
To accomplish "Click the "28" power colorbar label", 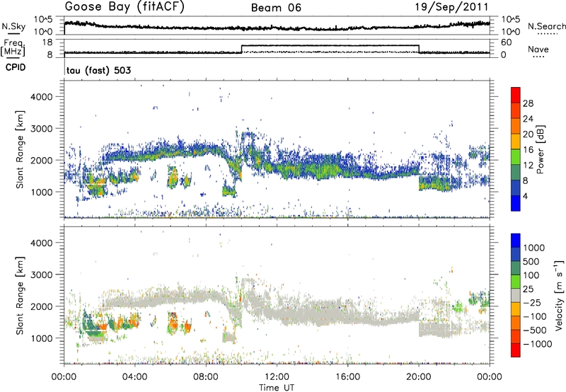I will (528, 103).
